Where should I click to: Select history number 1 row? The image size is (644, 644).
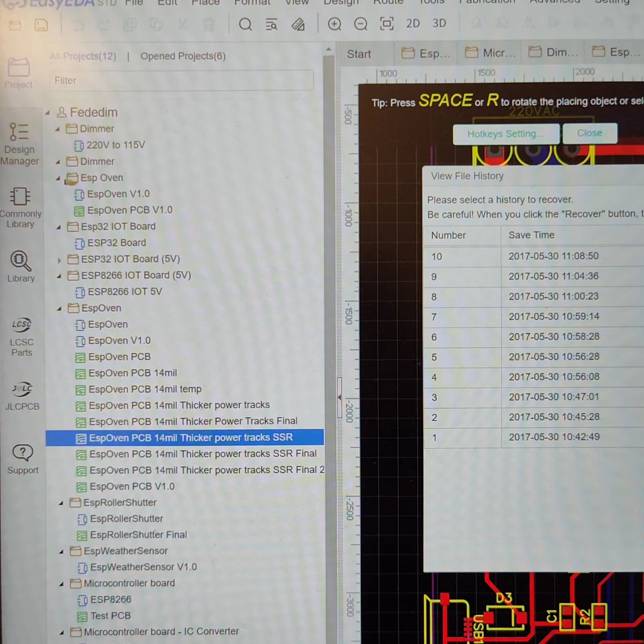[534, 437]
